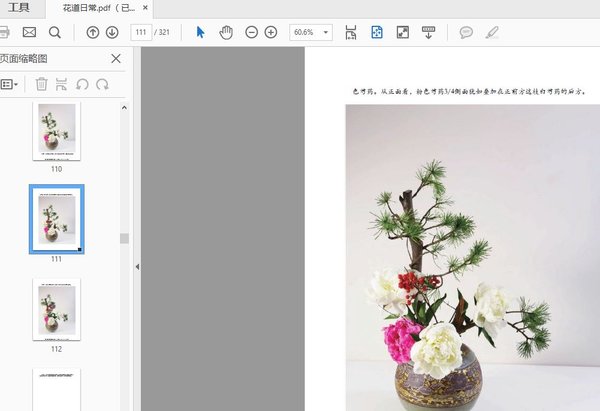Select the highlight pen tool

pyautogui.click(x=492, y=33)
